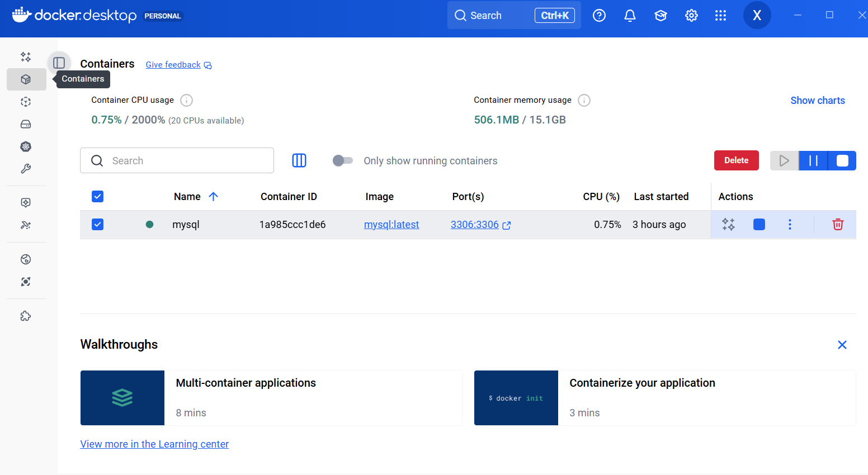Open the Docker Scout sidebar icon
The width and height of the screenshot is (868, 475).
coord(26,203)
